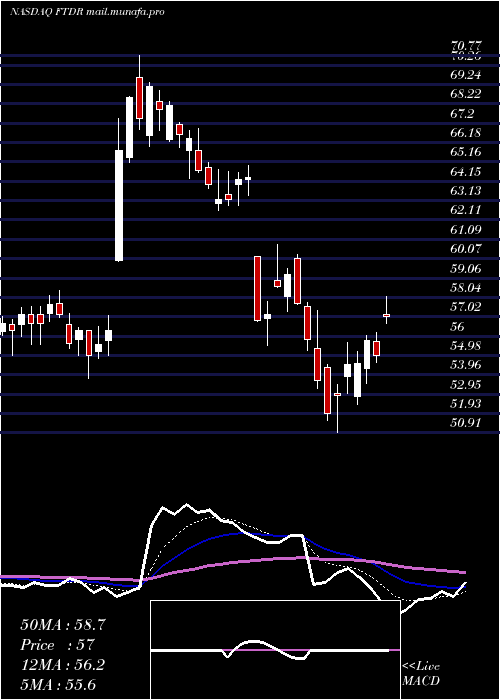Viewport: 500px width, 700px height.
Task: Click the Price : 57 readout
Action: point(57,645)
